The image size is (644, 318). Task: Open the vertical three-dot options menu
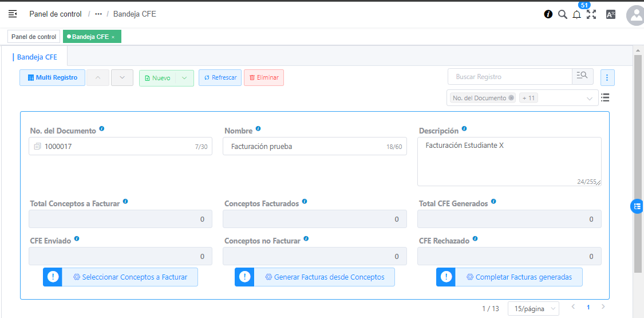point(607,77)
